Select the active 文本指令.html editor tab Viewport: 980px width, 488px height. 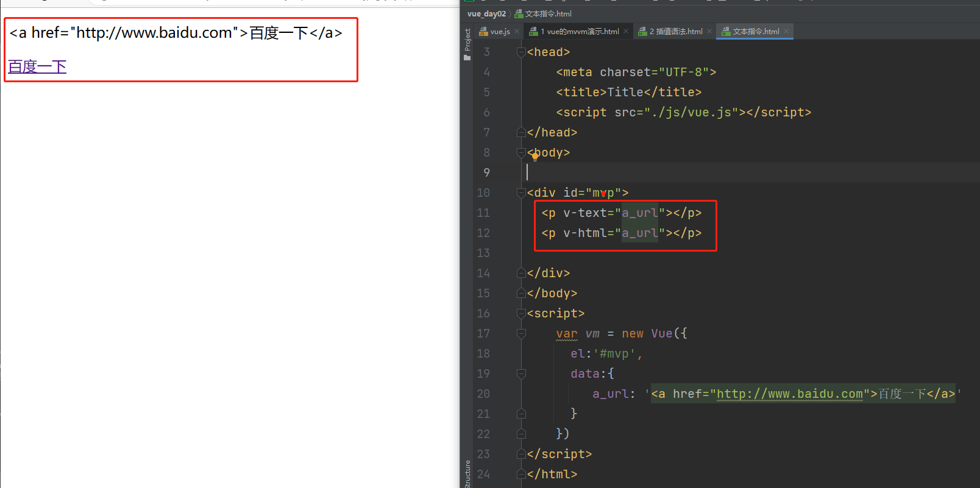tap(756, 32)
